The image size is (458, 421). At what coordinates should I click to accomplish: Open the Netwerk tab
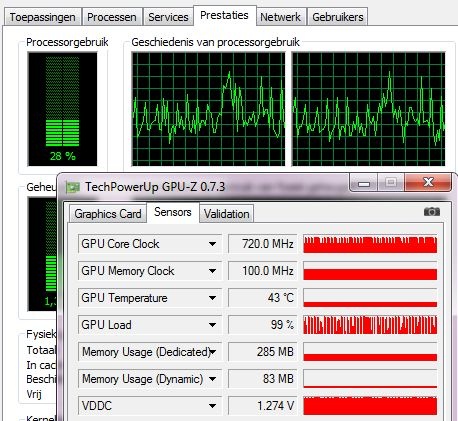280,17
